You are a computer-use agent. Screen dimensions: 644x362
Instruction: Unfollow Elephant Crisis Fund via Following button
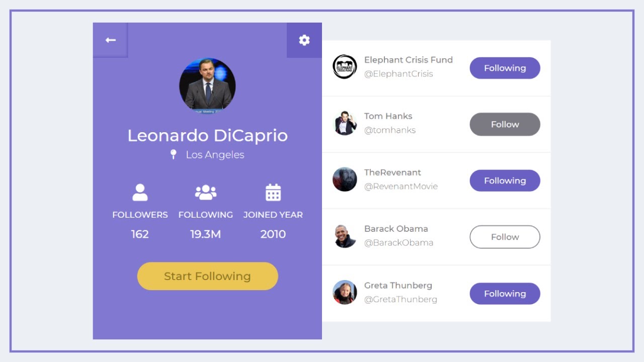(505, 68)
